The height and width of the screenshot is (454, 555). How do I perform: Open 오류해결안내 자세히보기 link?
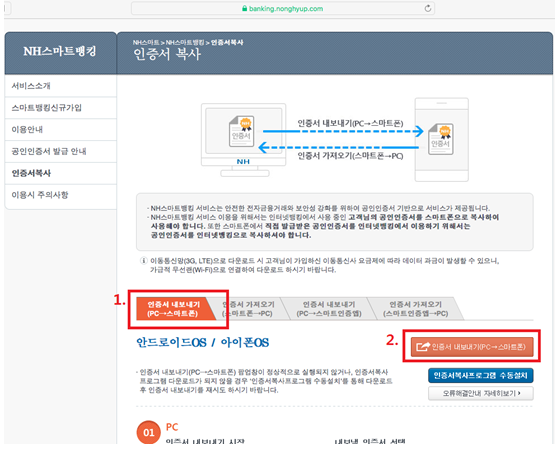tap(480, 393)
